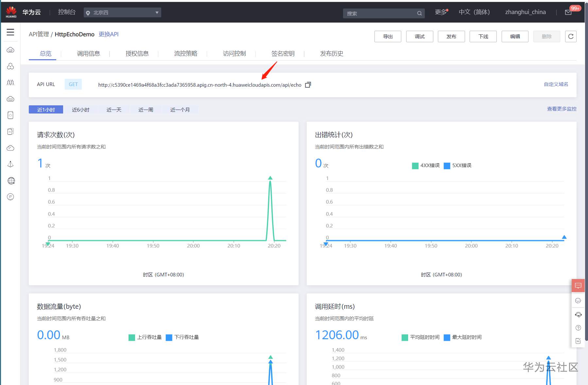Click the 更换API link
Viewport: 588px width, 385px height.
(109, 34)
